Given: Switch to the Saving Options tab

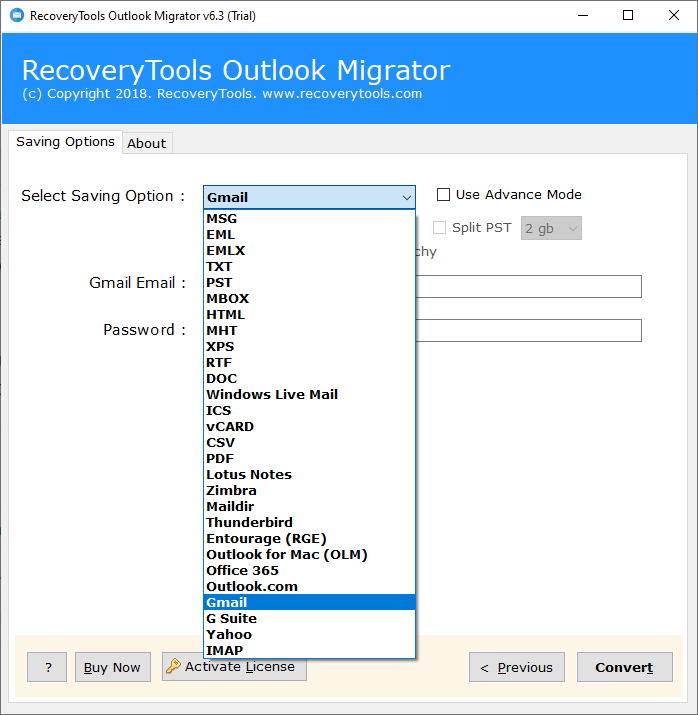Looking at the screenshot, I should (65, 142).
